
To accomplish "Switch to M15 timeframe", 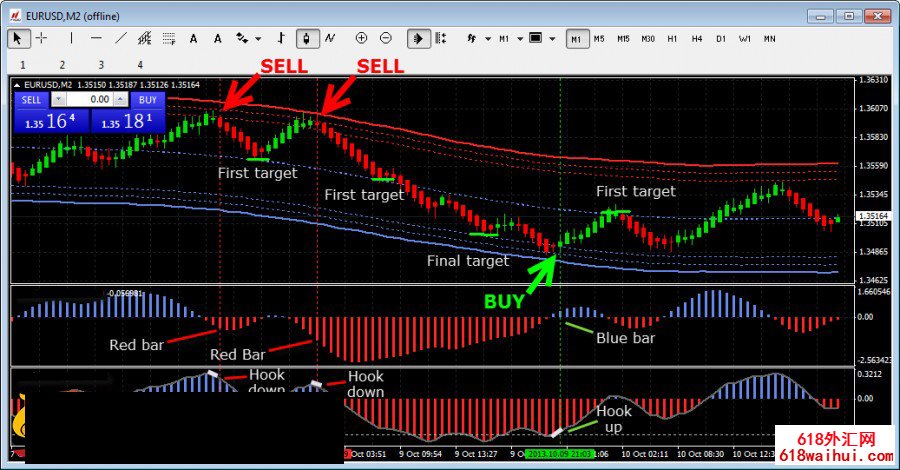I will pos(623,39).
